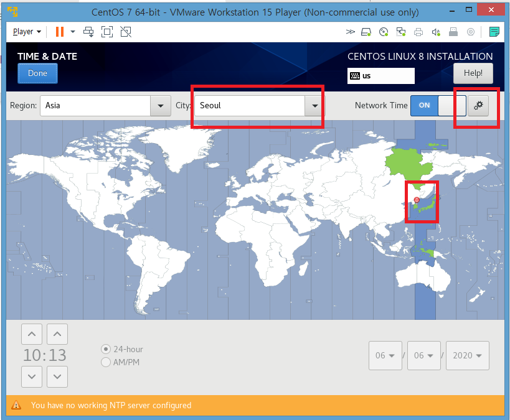Toggle the Network Time switch
The image size is (510, 420).
click(x=438, y=106)
